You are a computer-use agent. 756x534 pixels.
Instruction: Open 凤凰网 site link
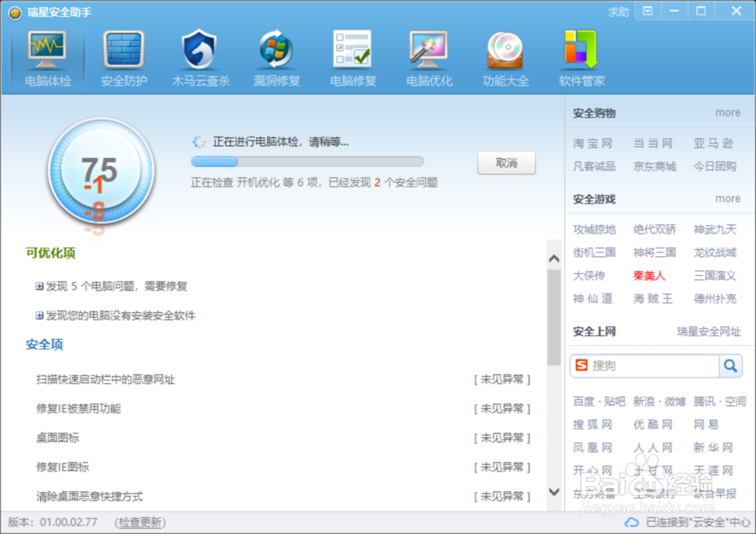coord(593,448)
